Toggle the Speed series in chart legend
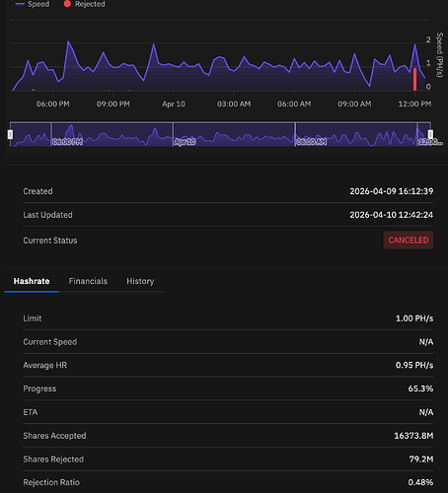Screen dimensions: 448x493 [x=33, y=4]
